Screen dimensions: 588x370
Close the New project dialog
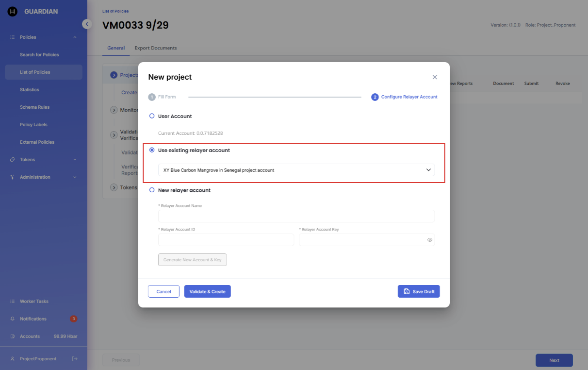pyautogui.click(x=435, y=77)
